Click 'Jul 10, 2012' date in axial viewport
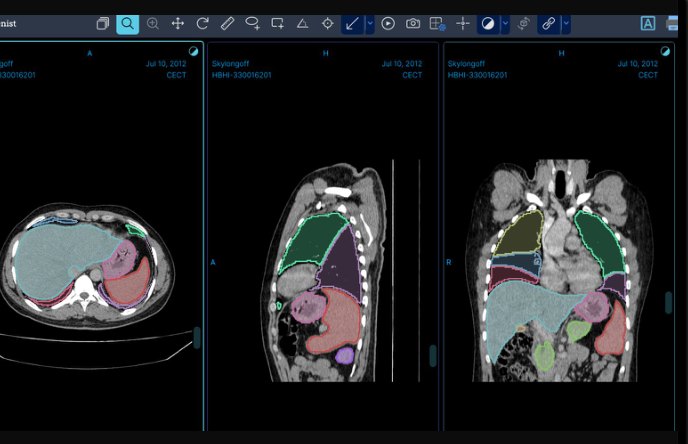Image resolution: width=688 pixels, height=444 pixels. tap(166, 64)
